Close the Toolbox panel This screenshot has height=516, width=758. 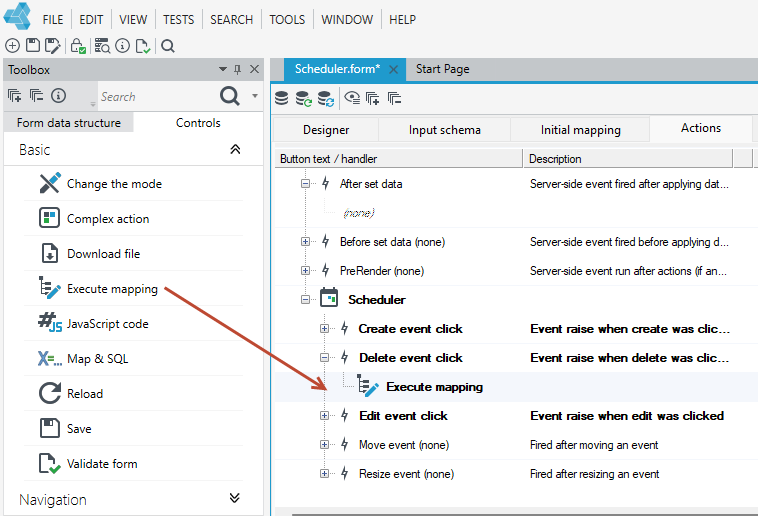coord(254,69)
